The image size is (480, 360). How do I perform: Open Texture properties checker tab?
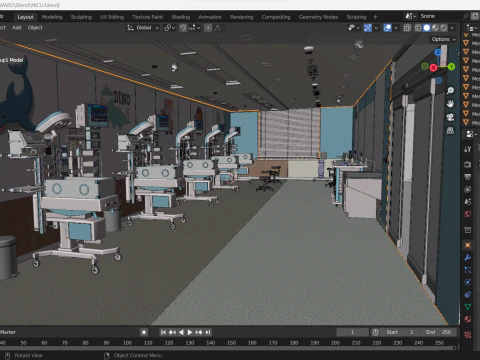468,335
